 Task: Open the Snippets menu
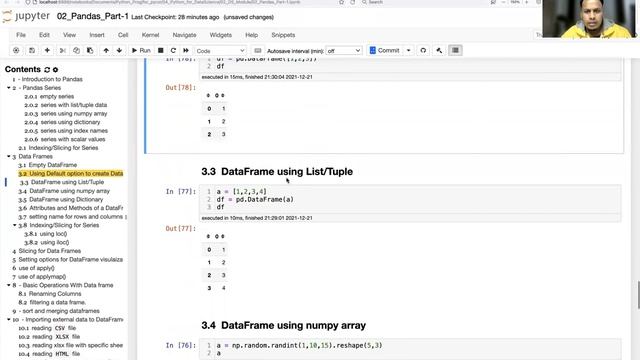pos(283,35)
